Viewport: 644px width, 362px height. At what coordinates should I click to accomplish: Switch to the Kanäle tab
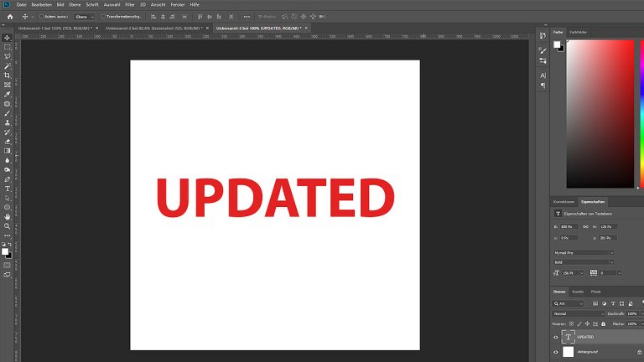coord(578,292)
